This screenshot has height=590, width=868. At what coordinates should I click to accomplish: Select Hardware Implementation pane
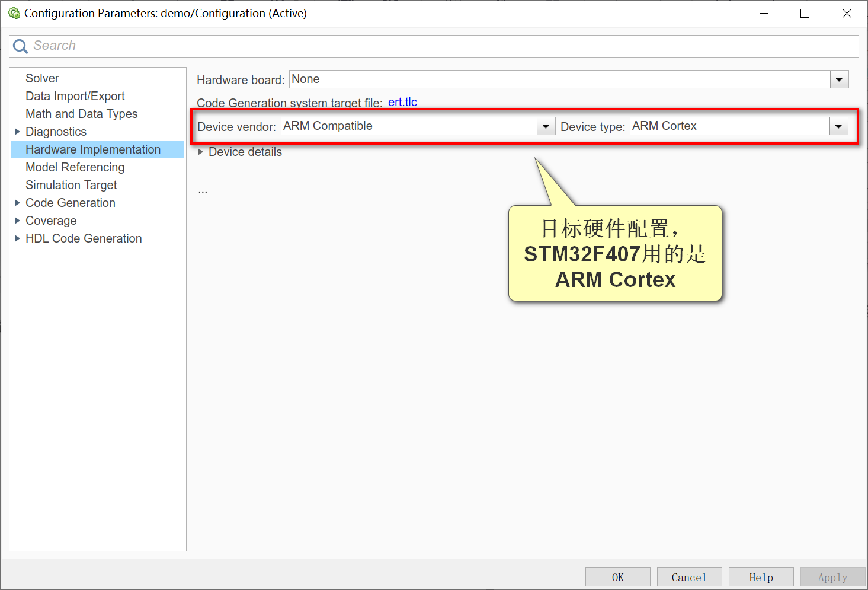pyautogui.click(x=98, y=149)
